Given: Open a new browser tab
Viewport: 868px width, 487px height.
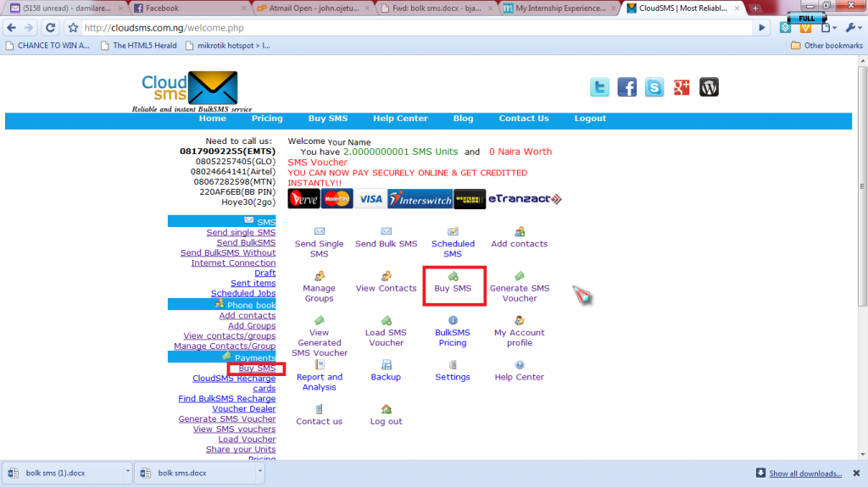Looking at the screenshot, I should [755, 8].
